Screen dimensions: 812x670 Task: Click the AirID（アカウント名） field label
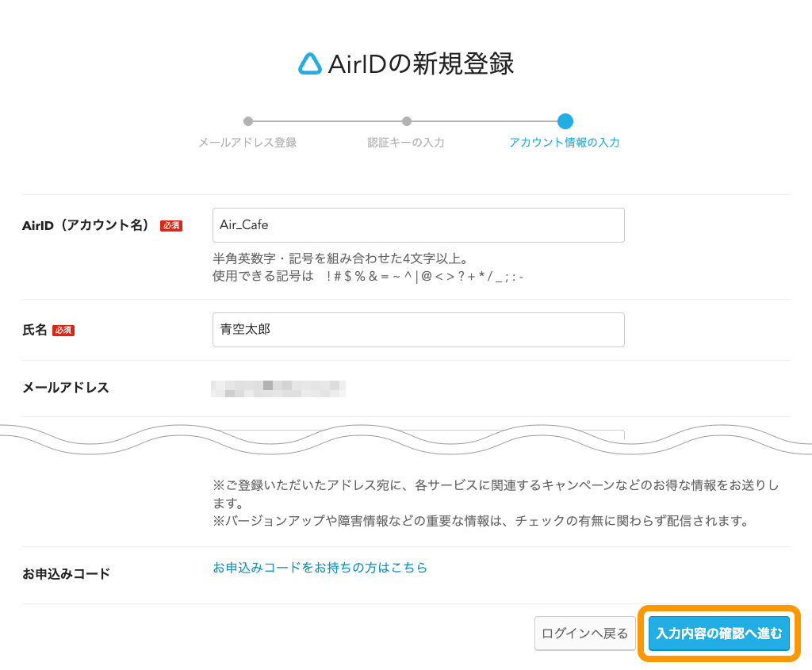[86, 225]
